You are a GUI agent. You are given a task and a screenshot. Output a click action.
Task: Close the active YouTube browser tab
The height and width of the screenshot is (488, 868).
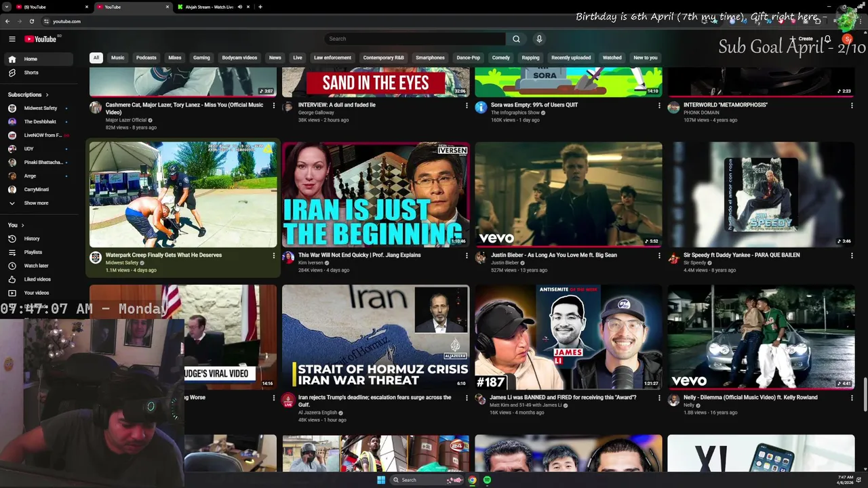click(x=167, y=7)
